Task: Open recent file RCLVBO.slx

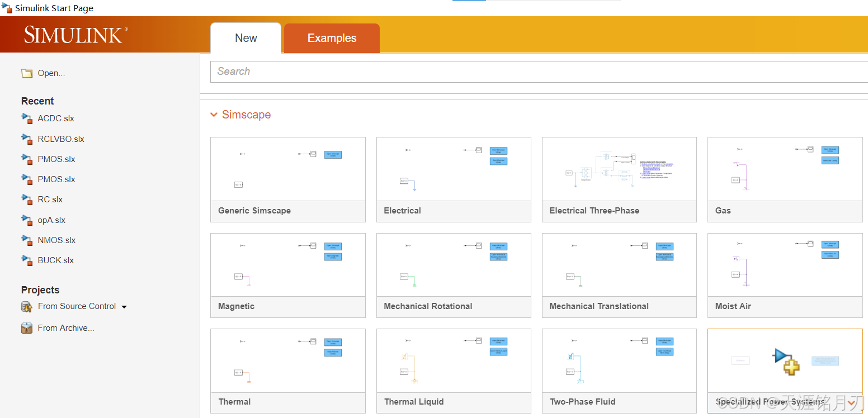Action: (61, 139)
